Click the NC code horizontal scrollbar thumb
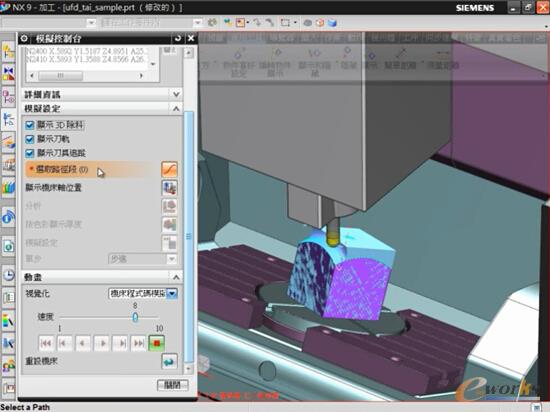This screenshot has width=550, height=412. (x=61, y=75)
